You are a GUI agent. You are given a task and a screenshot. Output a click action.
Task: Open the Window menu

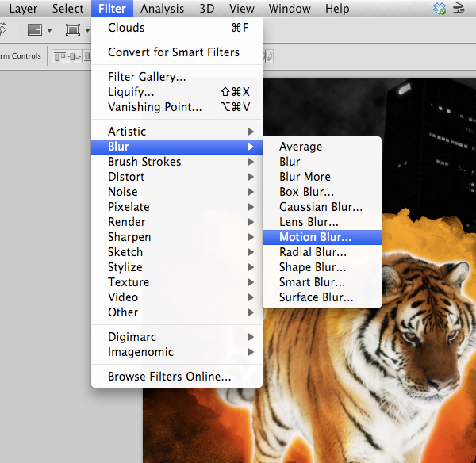290,9
